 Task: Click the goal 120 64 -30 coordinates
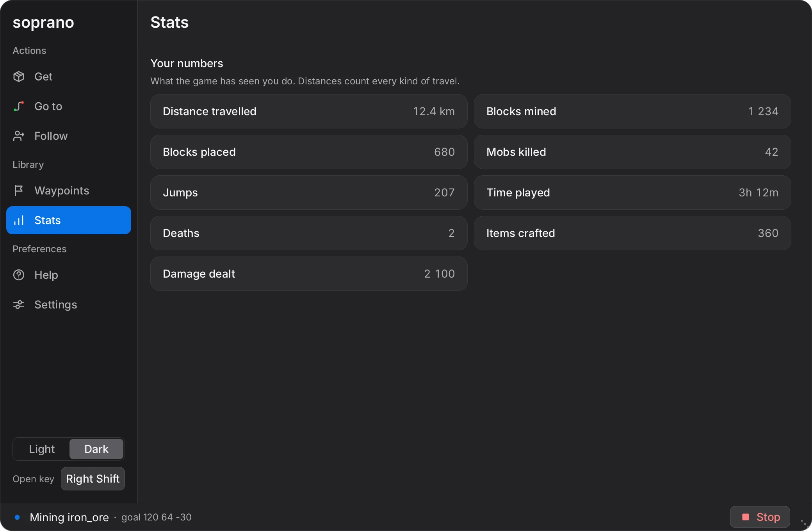pyautogui.click(x=157, y=517)
